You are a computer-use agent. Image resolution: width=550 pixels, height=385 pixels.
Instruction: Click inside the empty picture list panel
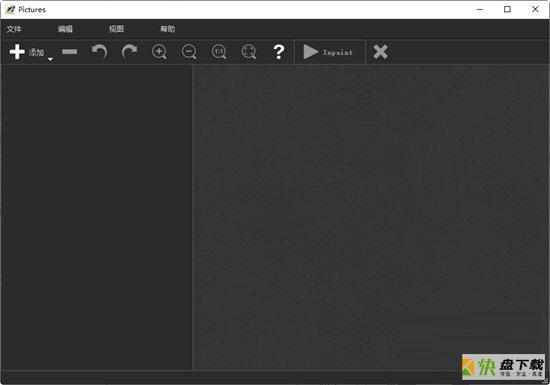point(97,217)
